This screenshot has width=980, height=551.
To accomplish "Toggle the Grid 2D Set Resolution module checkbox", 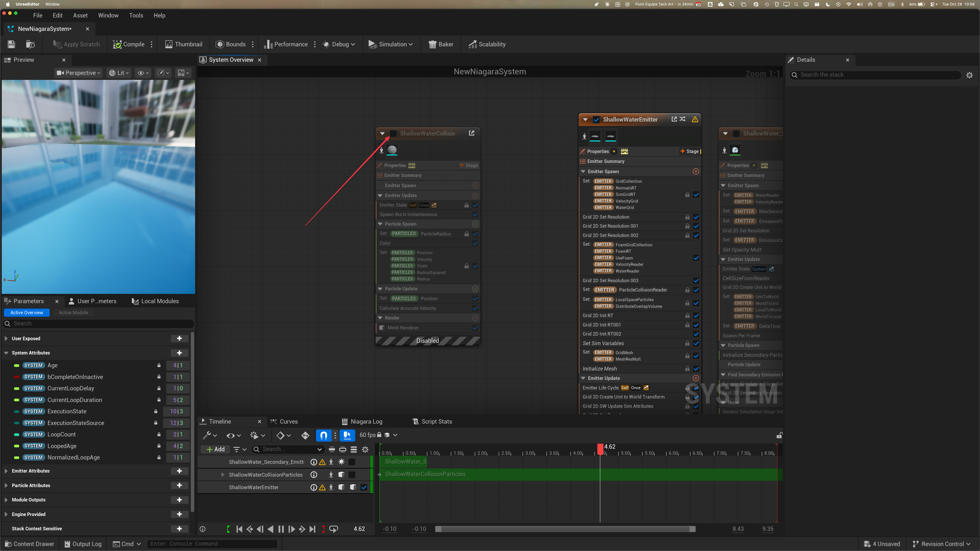I will coord(696,217).
